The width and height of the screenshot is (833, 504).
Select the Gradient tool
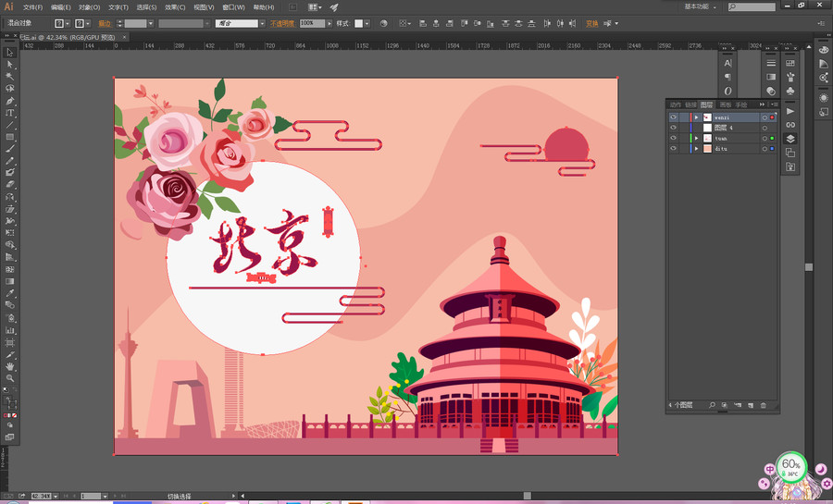click(9, 281)
